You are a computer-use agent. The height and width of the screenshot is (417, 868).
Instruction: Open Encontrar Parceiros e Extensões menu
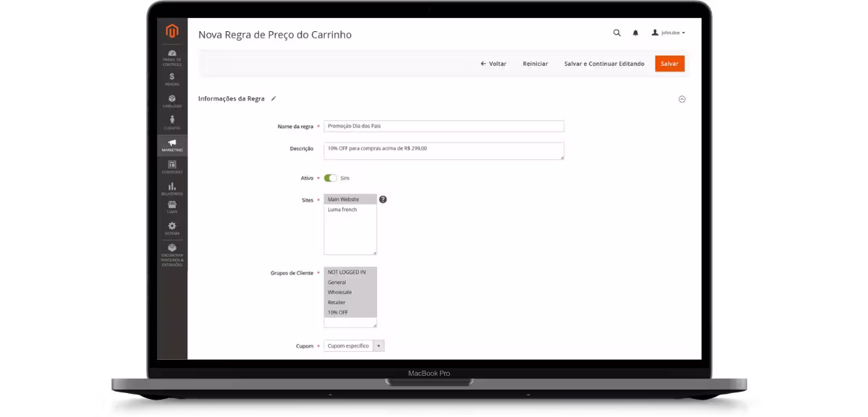(172, 255)
